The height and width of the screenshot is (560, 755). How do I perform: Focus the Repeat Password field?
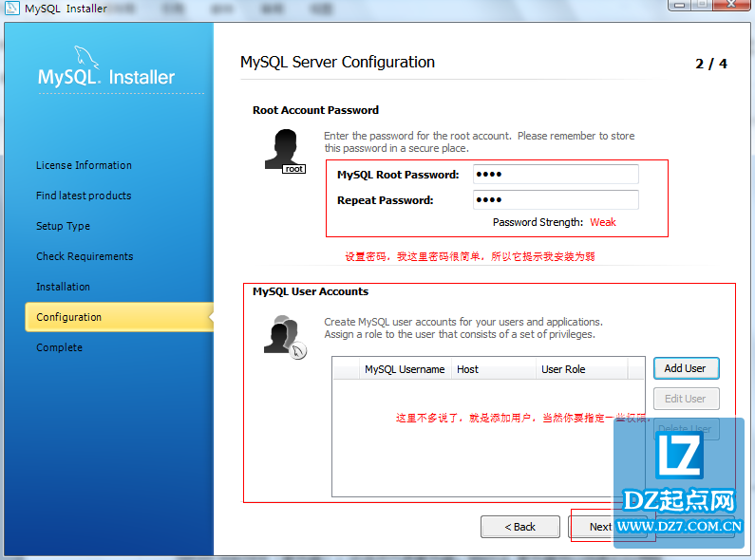pos(557,199)
